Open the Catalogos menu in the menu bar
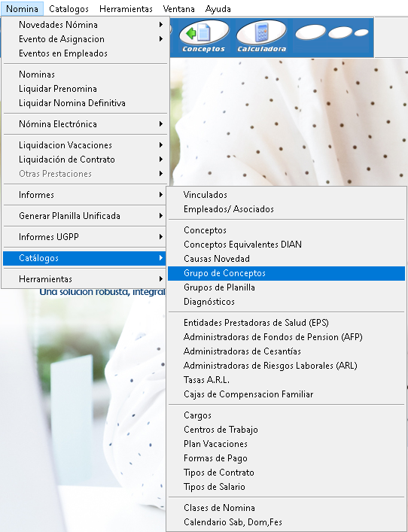Viewport: 408px width, 532px height. tap(69, 9)
